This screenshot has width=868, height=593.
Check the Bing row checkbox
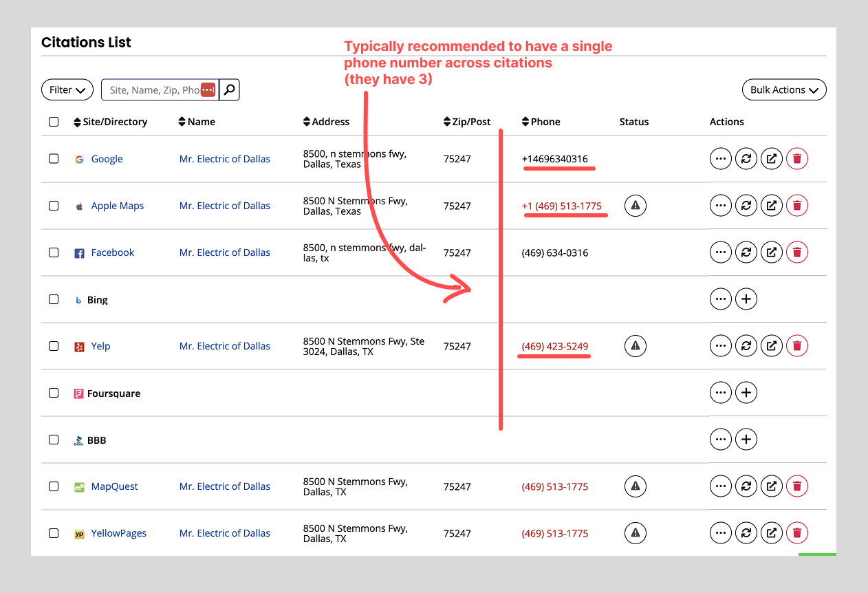(54, 299)
